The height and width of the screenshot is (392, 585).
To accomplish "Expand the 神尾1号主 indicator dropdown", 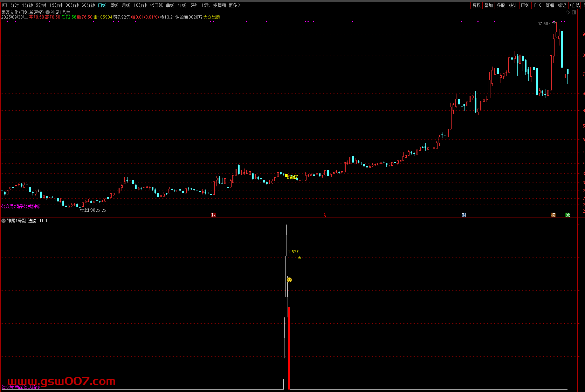I will click(x=48, y=12).
